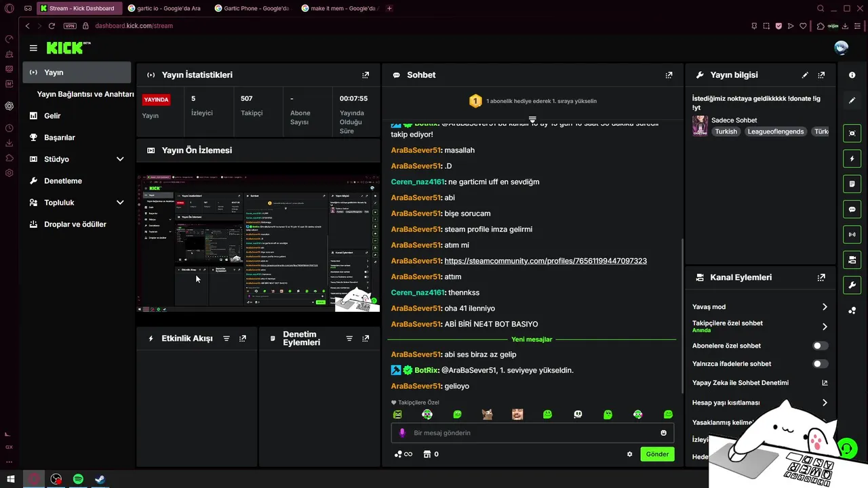Click the BotRix username in level-up message
The width and height of the screenshot is (868, 488).
pyautogui.click(x=426, y=370)
